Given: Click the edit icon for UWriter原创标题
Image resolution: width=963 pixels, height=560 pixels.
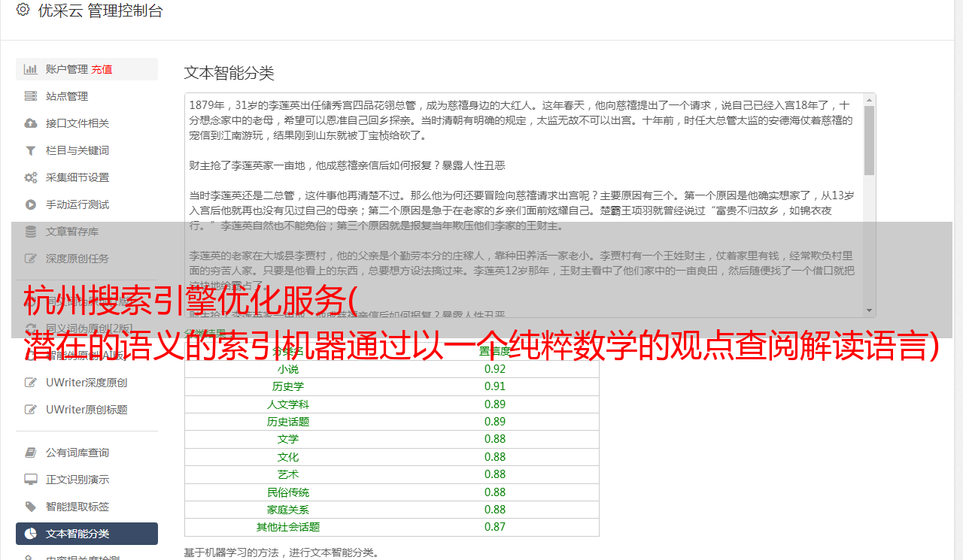Looking at the screenshot, I should 31,410.
